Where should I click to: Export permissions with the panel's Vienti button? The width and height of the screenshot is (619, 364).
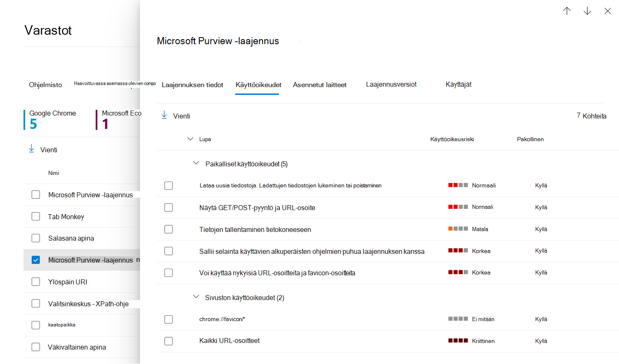point(176,116)
